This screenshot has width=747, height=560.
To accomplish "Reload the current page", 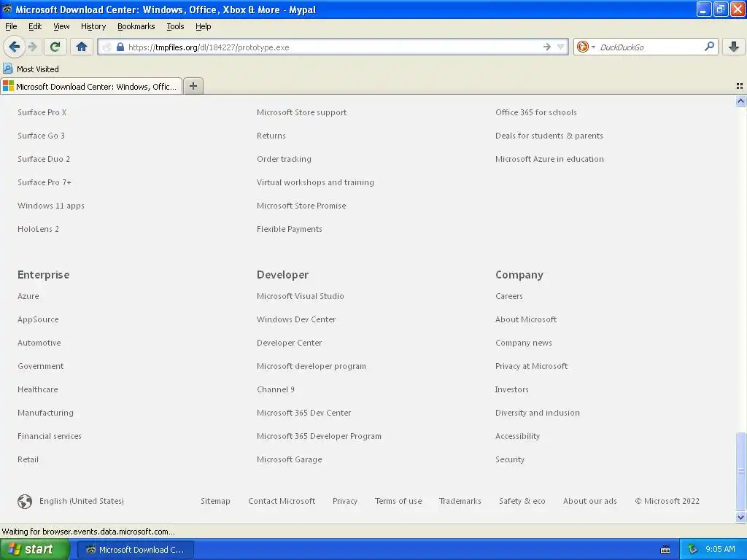I will (55, 47).
